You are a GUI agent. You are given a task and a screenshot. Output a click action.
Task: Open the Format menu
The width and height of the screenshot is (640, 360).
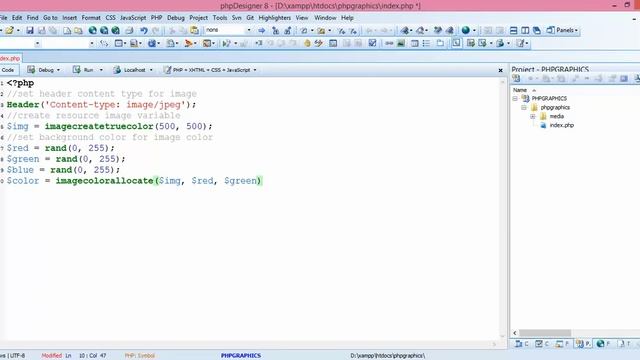pyautogui.click(x=91, y=18)
